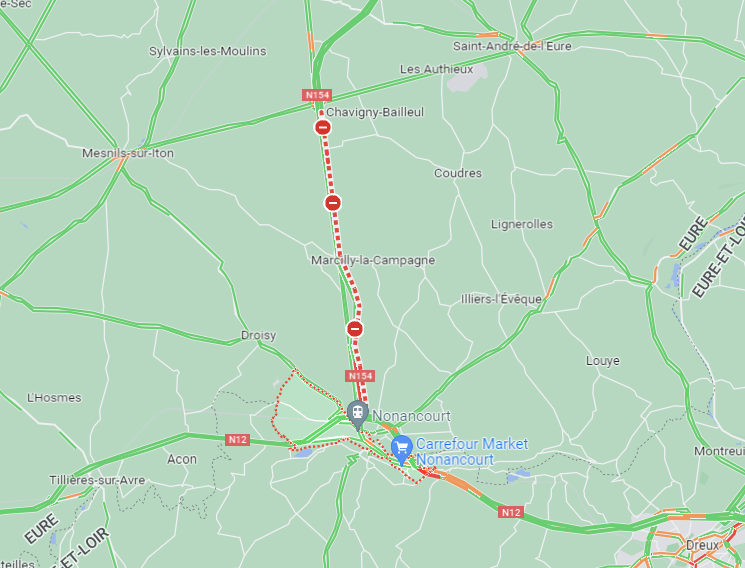The image size is (745, 568).
Task: Click the N12 shield west of Nonancourt
Action: 238,439
